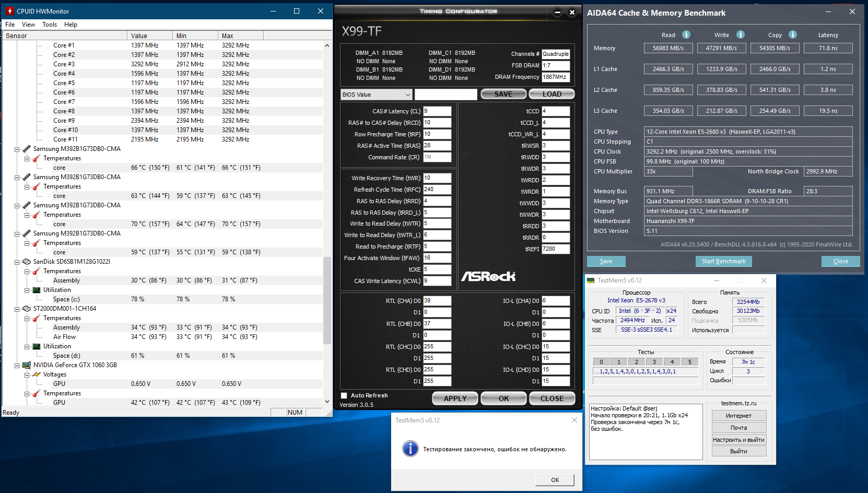Click the Refresh Cycle Time (tRFC) field
The image size is (868, 493).
(437, 190)
